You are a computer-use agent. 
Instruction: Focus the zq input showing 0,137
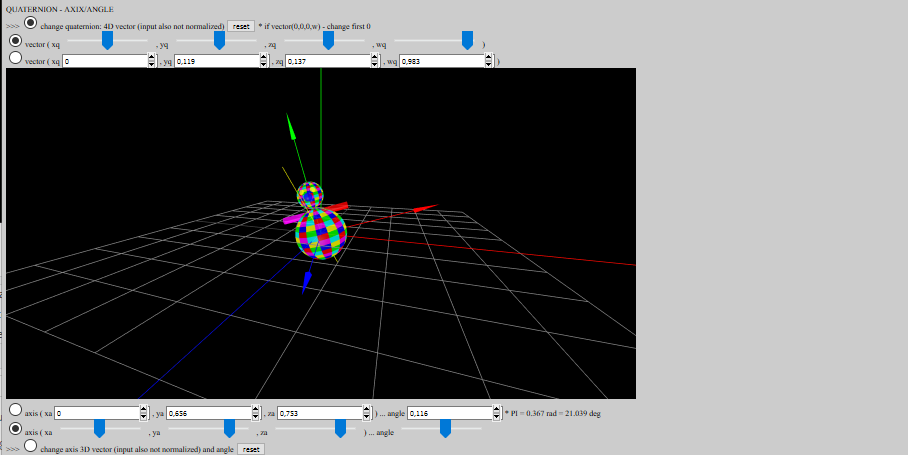point(328,61)
